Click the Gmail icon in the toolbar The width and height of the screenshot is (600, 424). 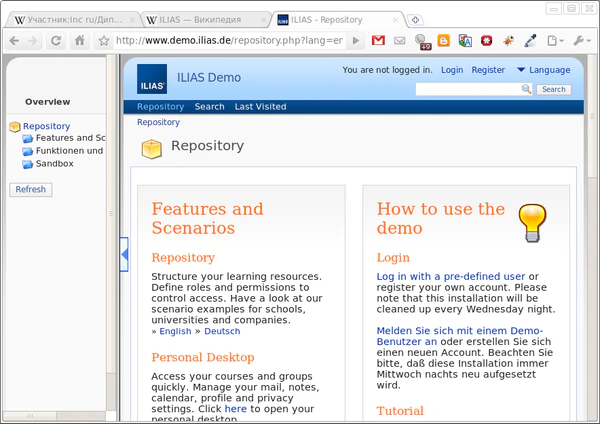point(378,41)
